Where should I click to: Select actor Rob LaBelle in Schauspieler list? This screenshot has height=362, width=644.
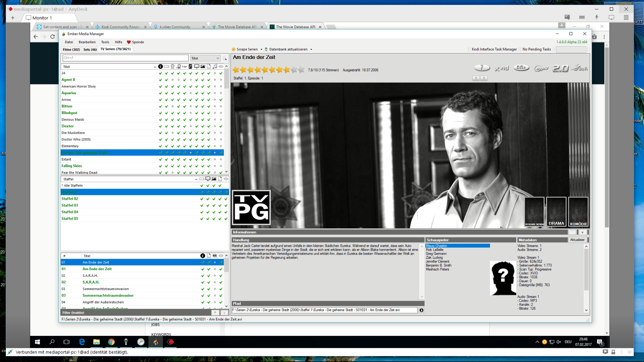pos(435,250)
